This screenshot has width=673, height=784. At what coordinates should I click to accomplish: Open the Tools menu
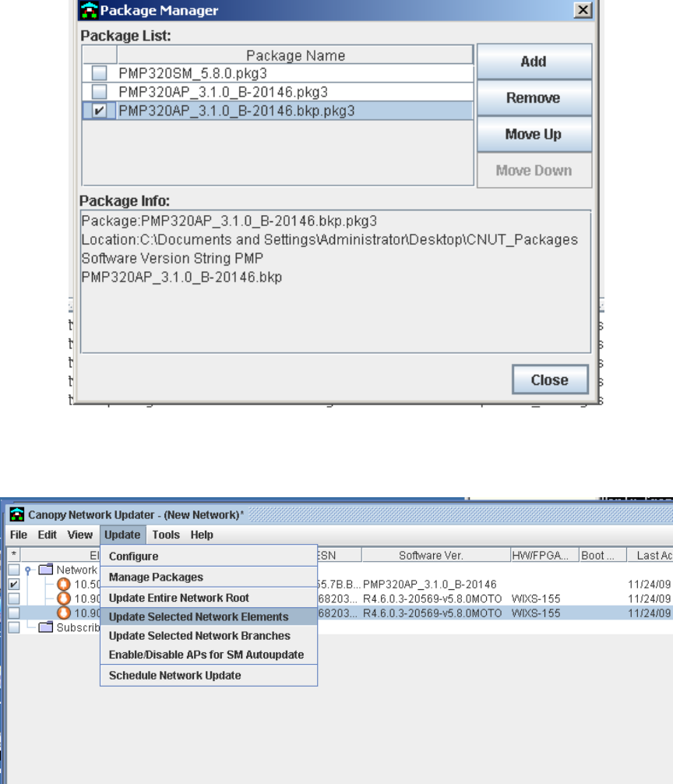tap(166, 535)
